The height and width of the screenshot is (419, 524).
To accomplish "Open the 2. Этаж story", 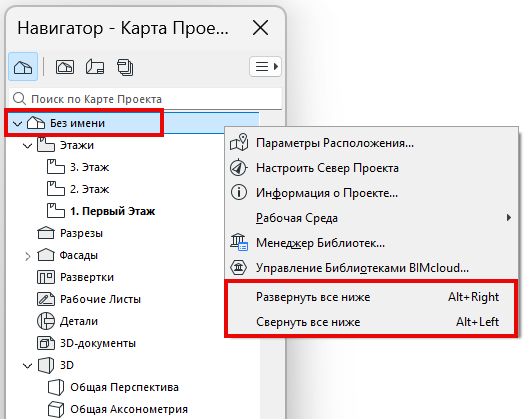I will [89, 189].
